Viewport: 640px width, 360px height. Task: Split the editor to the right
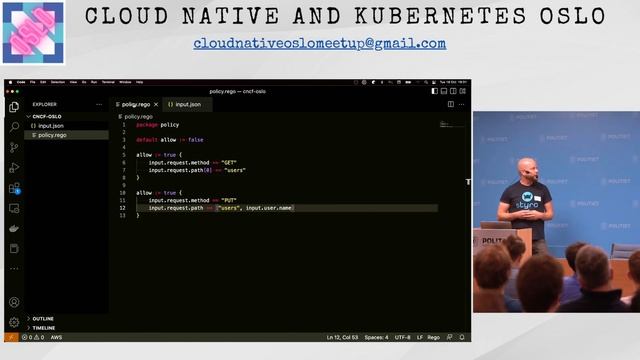point(451,104)
